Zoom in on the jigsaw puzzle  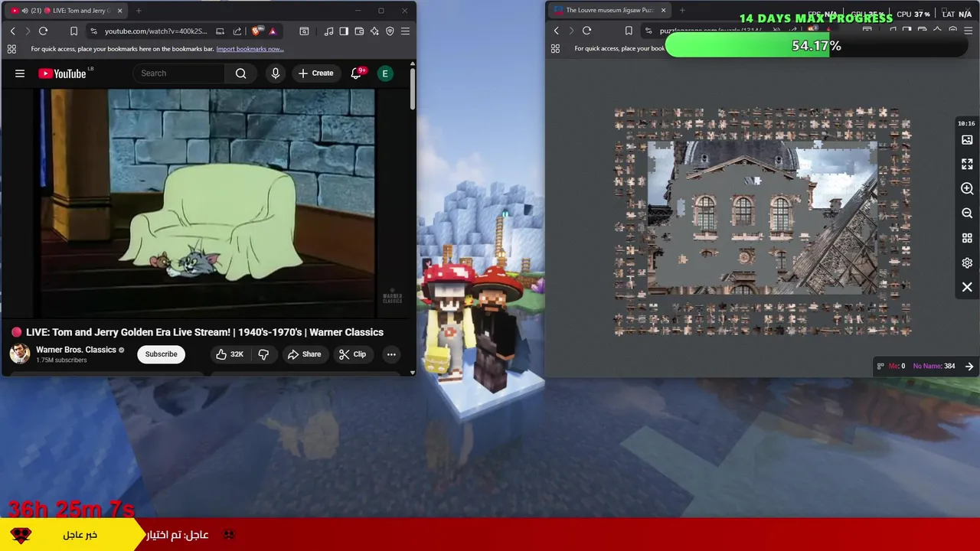[x=967, y=189]
